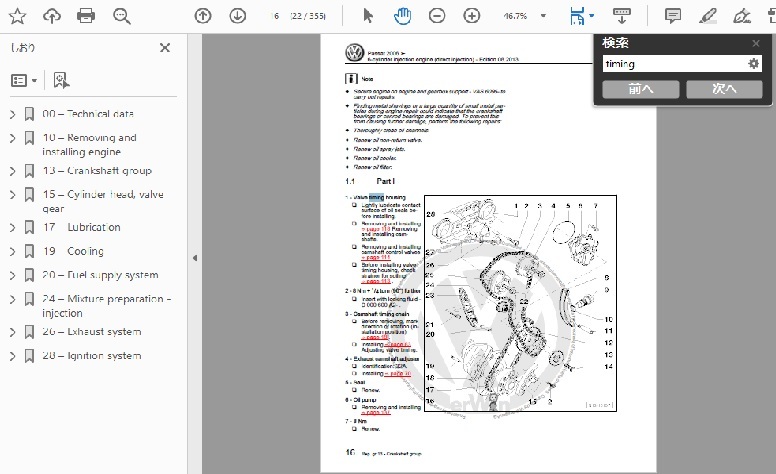Click the page number field showing 16
Viewport: 776px width, 474px height.
click(275, 16)
